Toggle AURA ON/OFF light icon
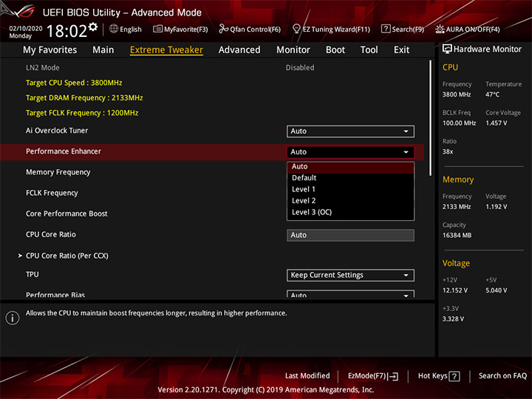 [x=440, y=29]
